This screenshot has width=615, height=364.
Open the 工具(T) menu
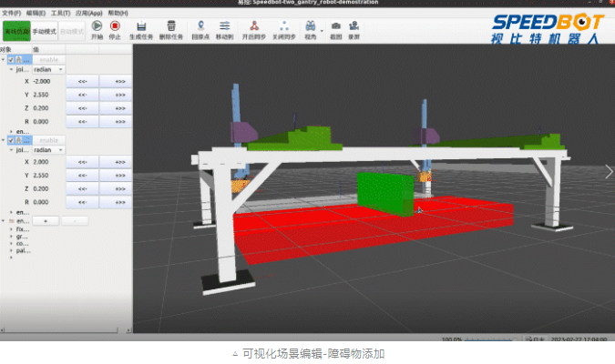tap(60, 14)
